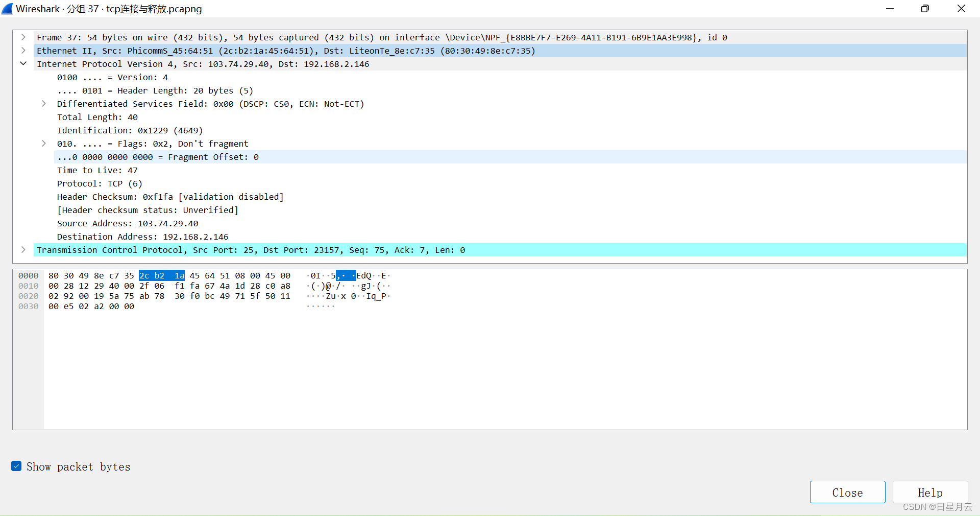Viewport: 980px width, 516px height.
Task: Click the Close button
Action: [x=847, y=492]
